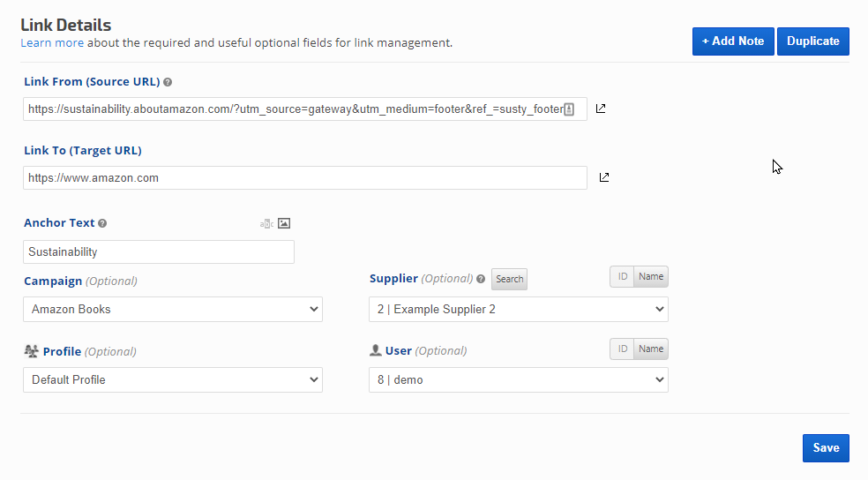Expand the Supplier dropdown list
Viewport: 868px width, 480px height.
[519, 310]
